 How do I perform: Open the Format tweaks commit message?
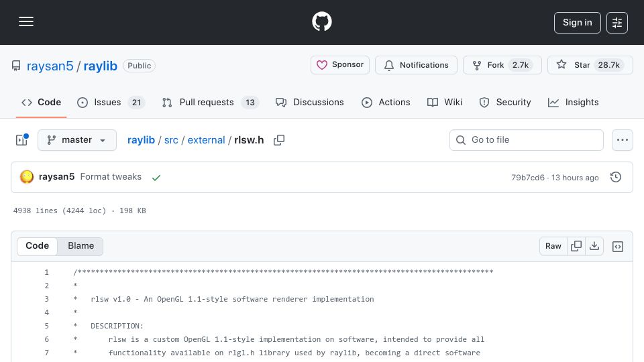111,176
